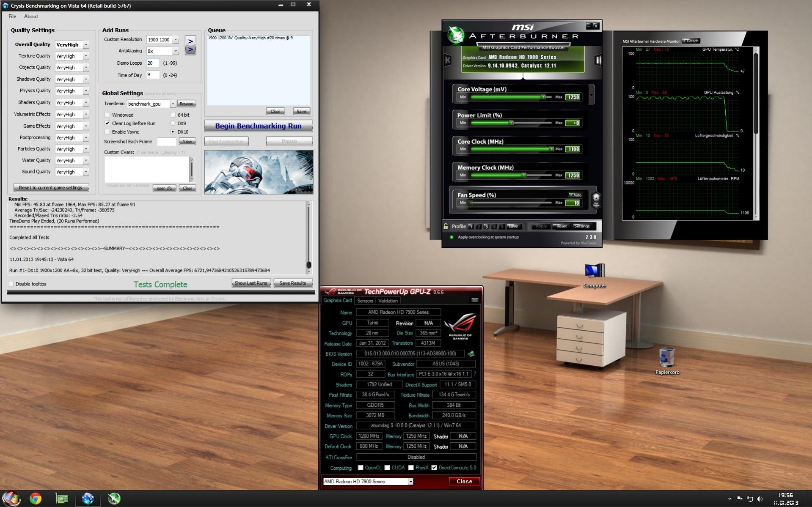Screen dimensions: 812x507
Task: Click the MSI Afterburner green logo icon
Action: click(x=456, y=36)
